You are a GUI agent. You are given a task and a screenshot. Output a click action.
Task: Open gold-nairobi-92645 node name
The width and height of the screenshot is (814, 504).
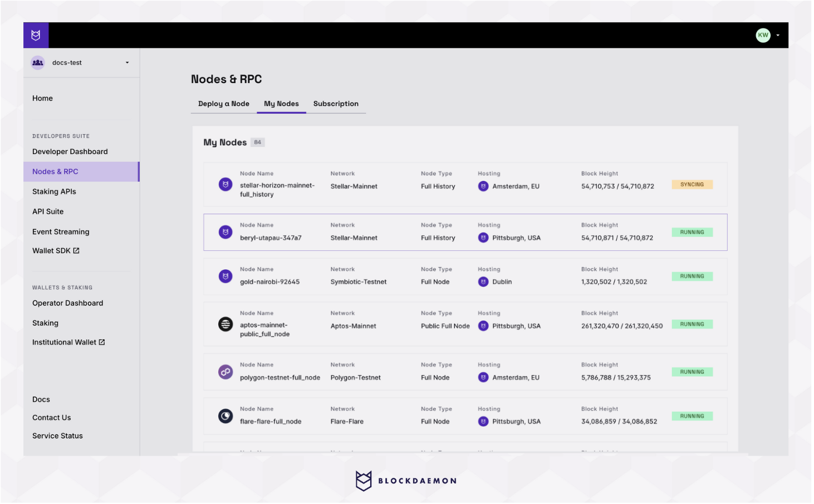click(x=270, y=282)
